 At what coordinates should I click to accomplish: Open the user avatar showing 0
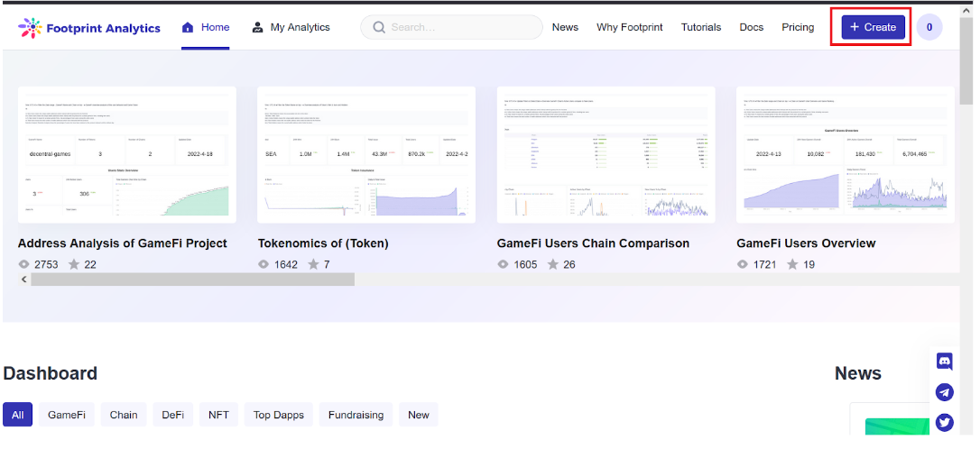929,27
